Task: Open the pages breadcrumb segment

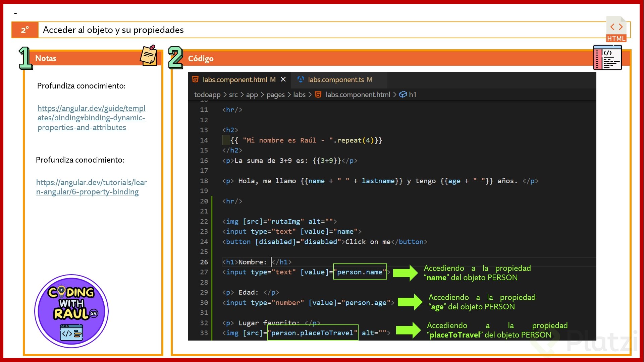Action: [275, 95]
